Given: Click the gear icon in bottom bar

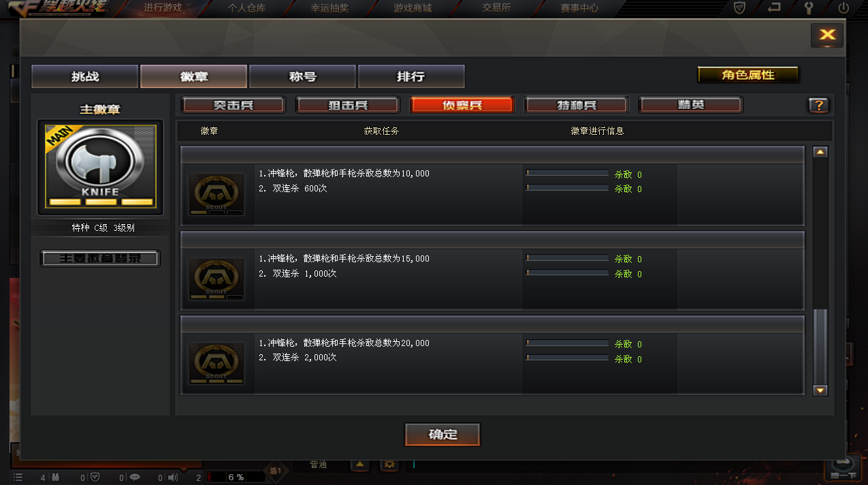Looking at the screenshot, I should tap(389, 464).
